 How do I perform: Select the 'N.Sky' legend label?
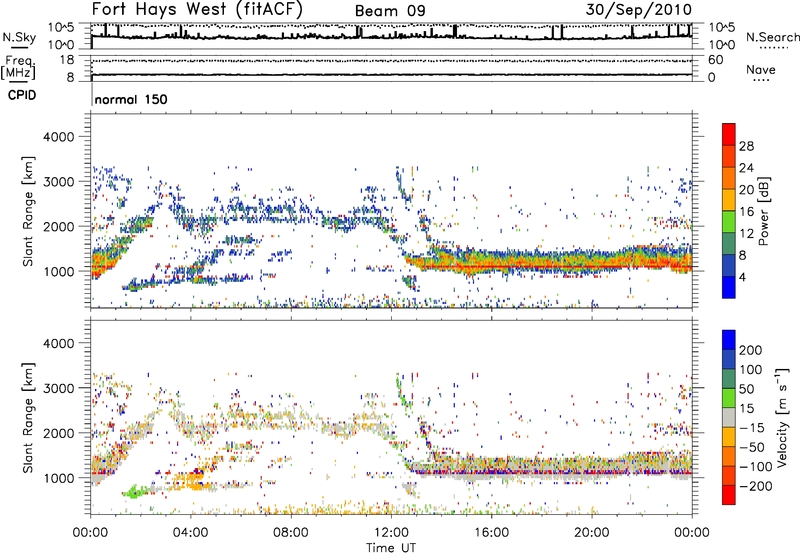[19, 37]
